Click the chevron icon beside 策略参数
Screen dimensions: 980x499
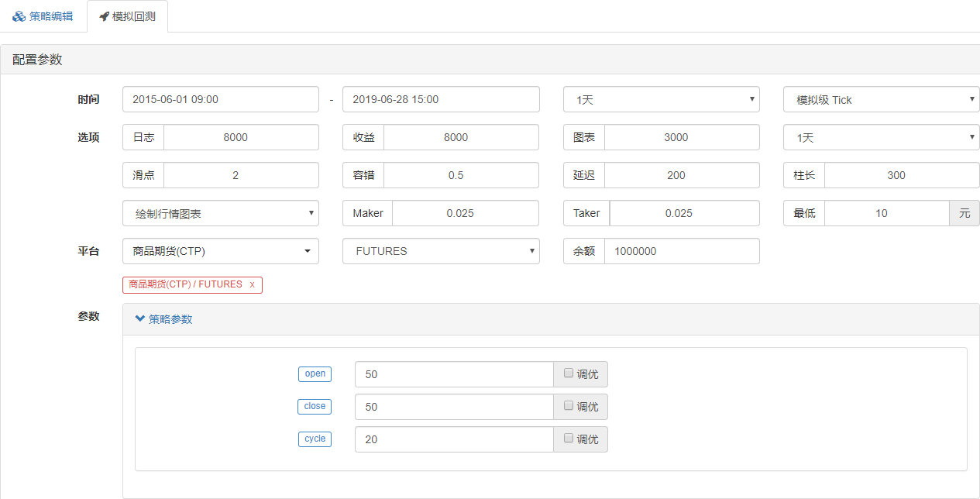click(x=140, y=318)
